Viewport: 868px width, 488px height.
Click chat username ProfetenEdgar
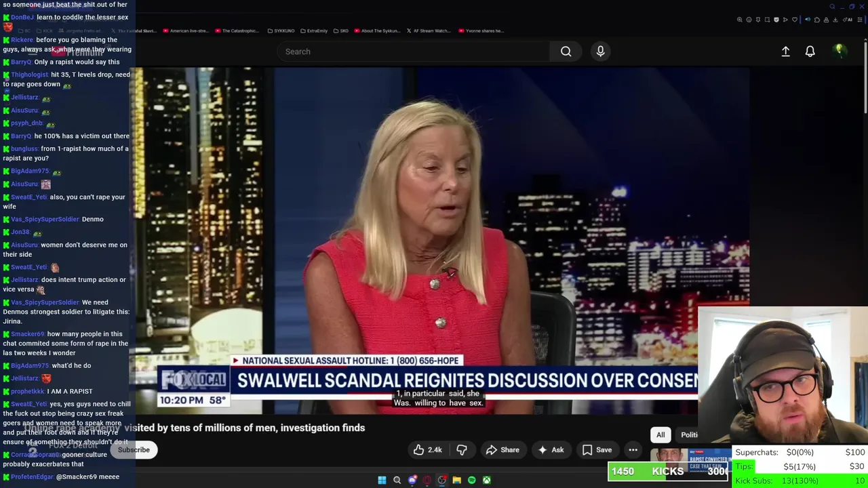click(32, 476)
